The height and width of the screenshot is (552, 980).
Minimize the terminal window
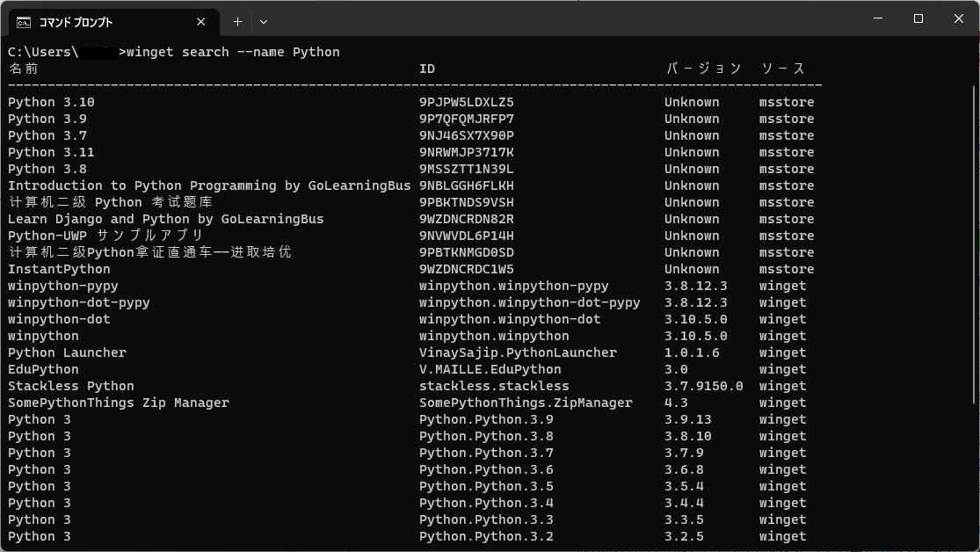click(x=878, y=18)
